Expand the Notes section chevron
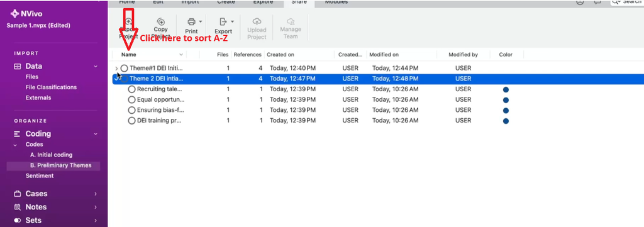The width and height of the screenshot is (644, 227). (x=96, y=208)
